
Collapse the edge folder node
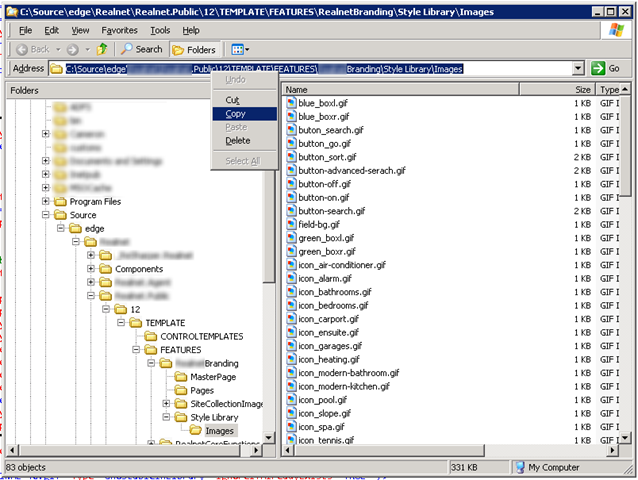[x=61, y=228]
